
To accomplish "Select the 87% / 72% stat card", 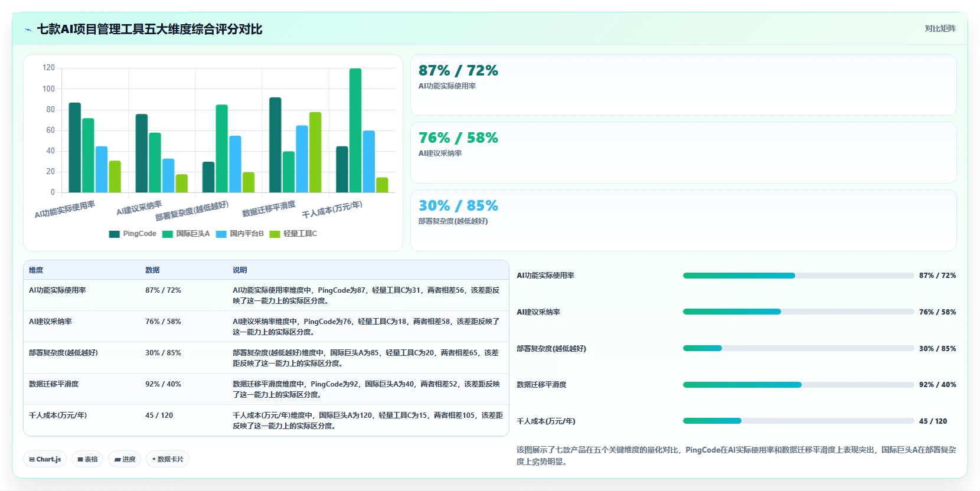I will (683, 85).
